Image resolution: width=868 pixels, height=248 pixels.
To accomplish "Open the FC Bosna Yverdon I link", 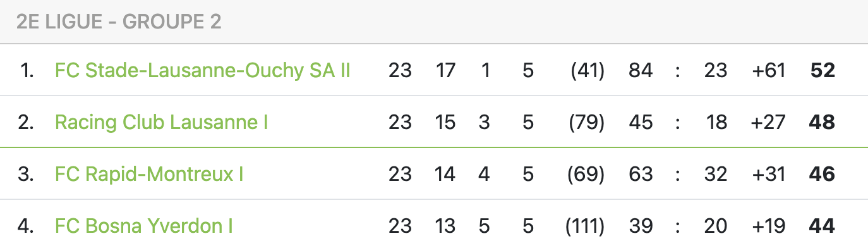I will [x=144, y=226].
